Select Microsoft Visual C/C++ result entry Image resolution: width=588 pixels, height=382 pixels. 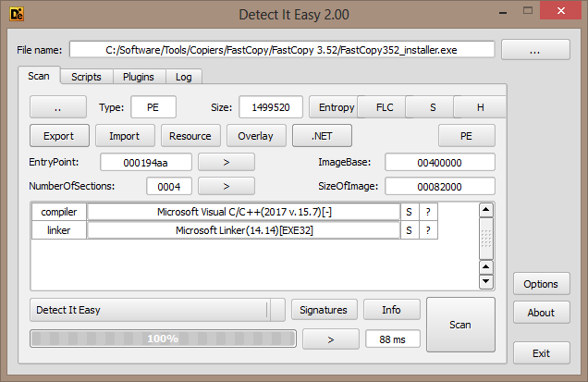click(244, 212)
